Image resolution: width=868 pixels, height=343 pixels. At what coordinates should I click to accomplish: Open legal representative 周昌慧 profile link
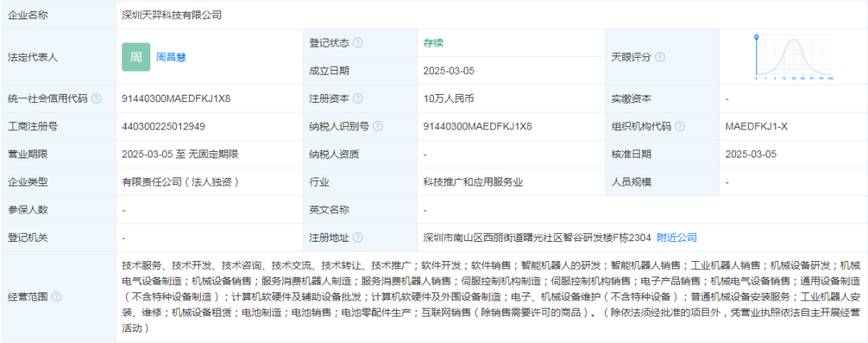pos(171,57)
